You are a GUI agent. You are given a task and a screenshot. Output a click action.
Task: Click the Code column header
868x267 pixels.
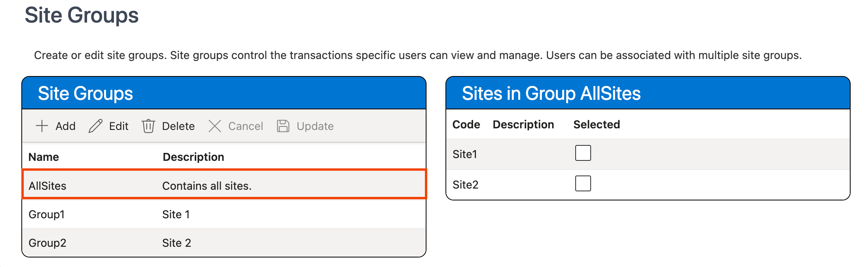pyautogui.click(x=466, y=124)
